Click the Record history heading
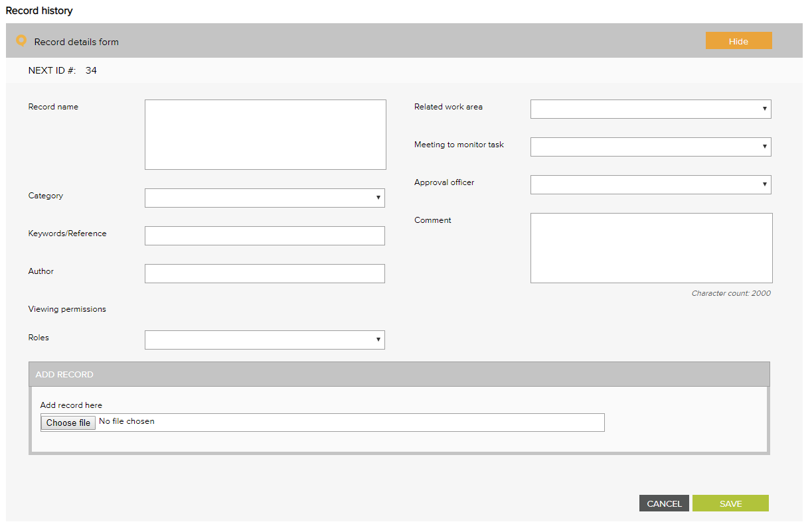The width and height of the screenshot is (812, 528). point(39,11)
